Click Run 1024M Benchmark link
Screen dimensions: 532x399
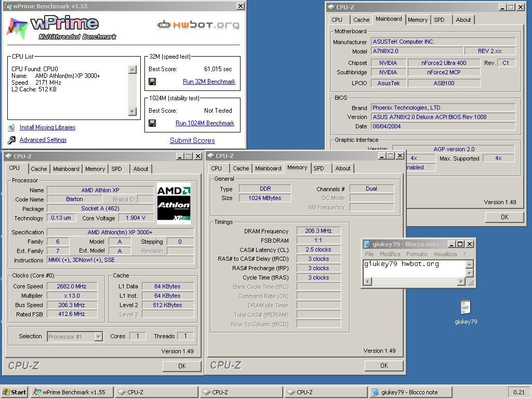(205, 123)
